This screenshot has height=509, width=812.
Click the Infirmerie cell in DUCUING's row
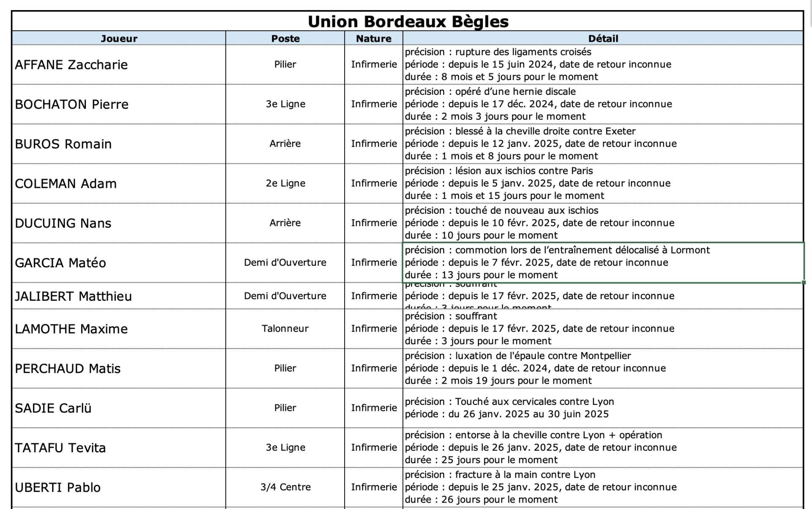pyautogui.click(x=373, y=223)
